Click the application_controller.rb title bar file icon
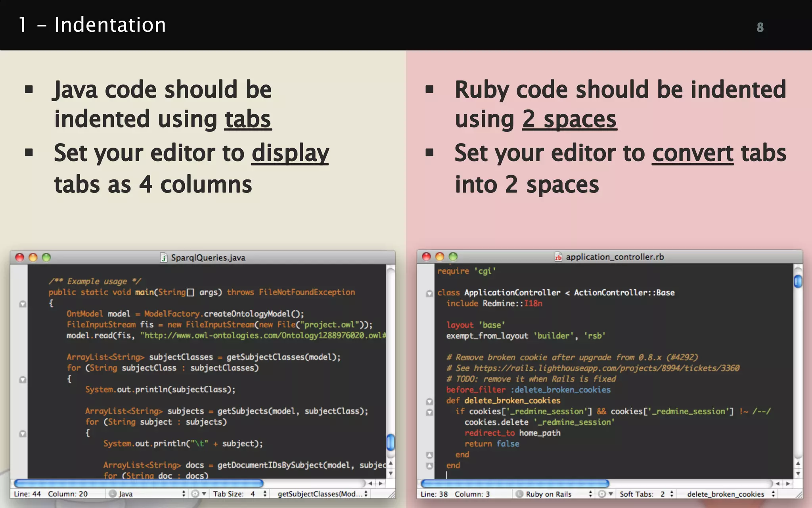The image size is (812, 508). coord(558,257)
